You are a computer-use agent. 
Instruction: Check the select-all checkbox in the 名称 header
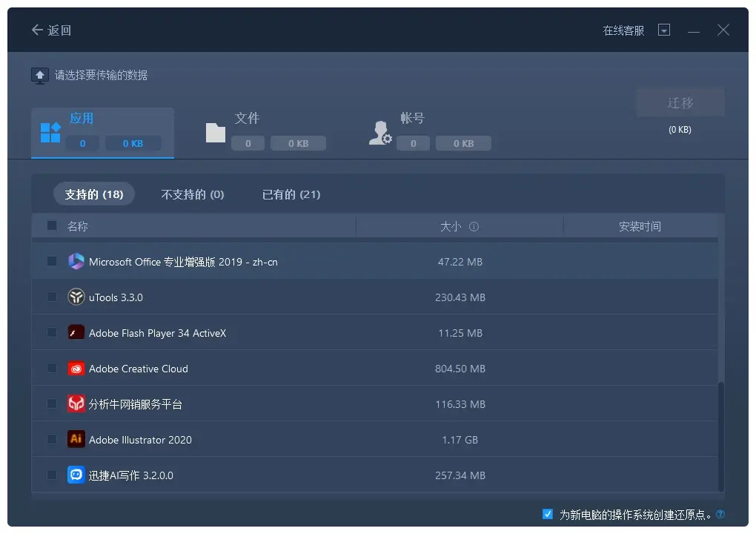tap(51, 225)
